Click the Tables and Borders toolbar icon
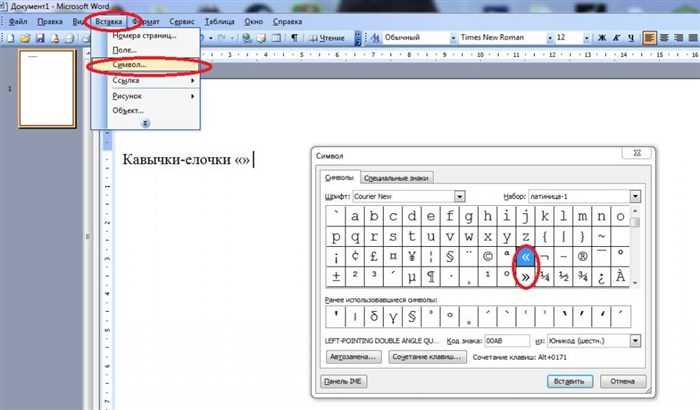Screen dimensions: 700x410 [x=261, y=38]
